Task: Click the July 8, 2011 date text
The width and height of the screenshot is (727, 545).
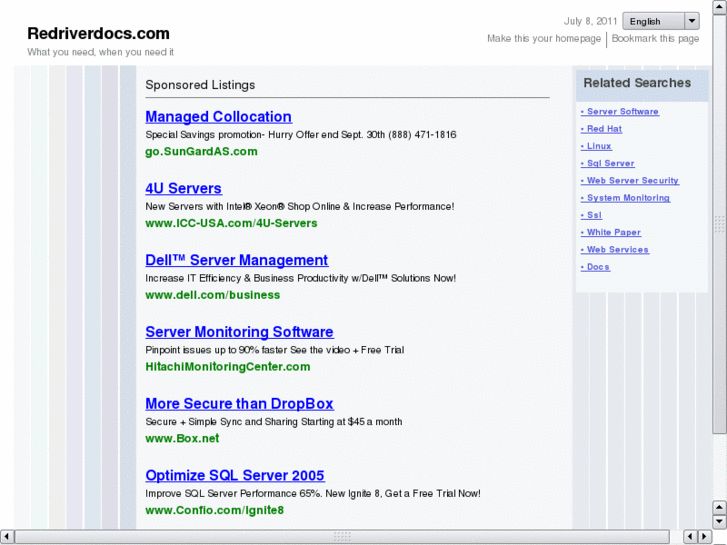Action: [x=590, y=21]
